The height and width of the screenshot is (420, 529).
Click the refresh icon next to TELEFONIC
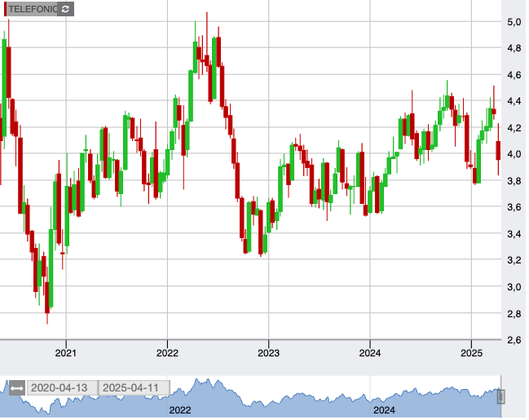(x=65, y=9)
